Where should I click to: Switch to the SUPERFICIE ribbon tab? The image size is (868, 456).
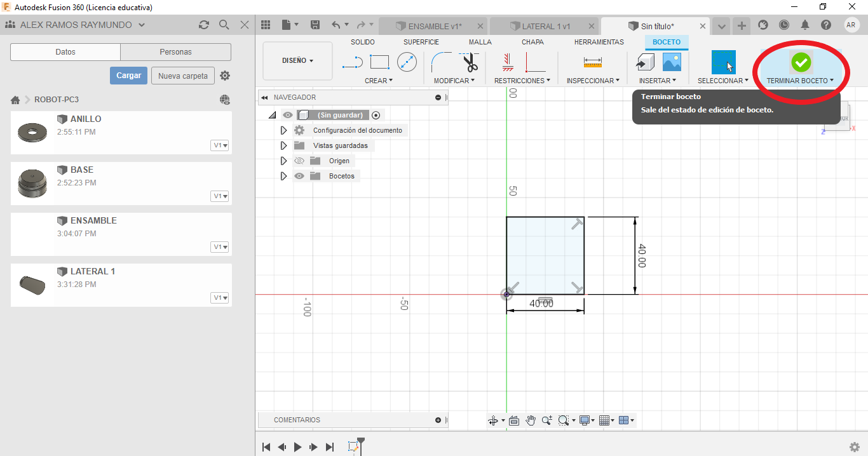(x=421, y=42)
